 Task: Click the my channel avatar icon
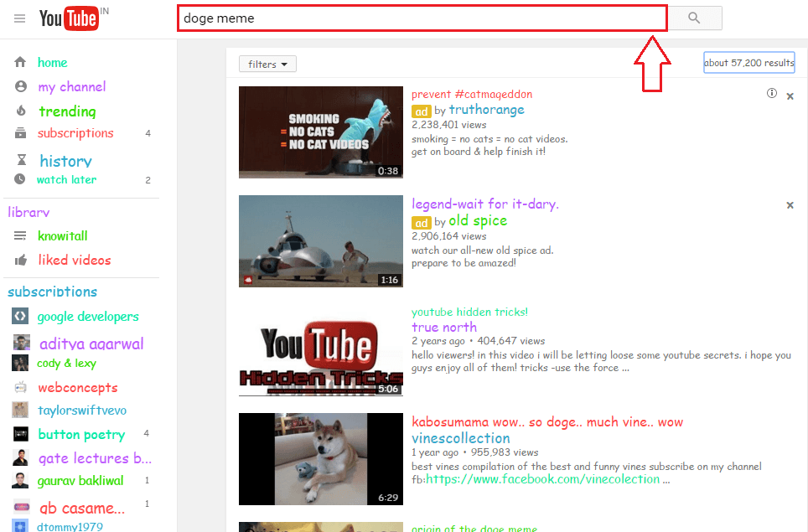pyautogui.click(x=21, y=86)
